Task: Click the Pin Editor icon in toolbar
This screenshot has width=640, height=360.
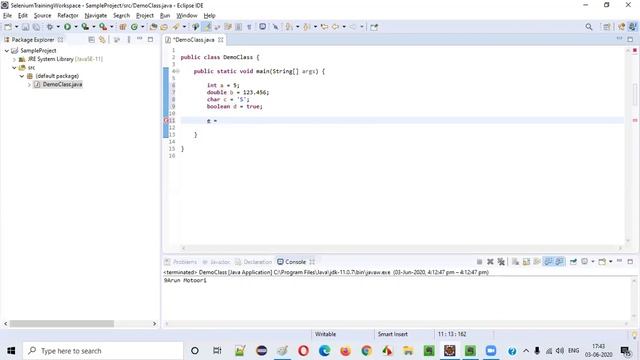Action: (374, 27)
